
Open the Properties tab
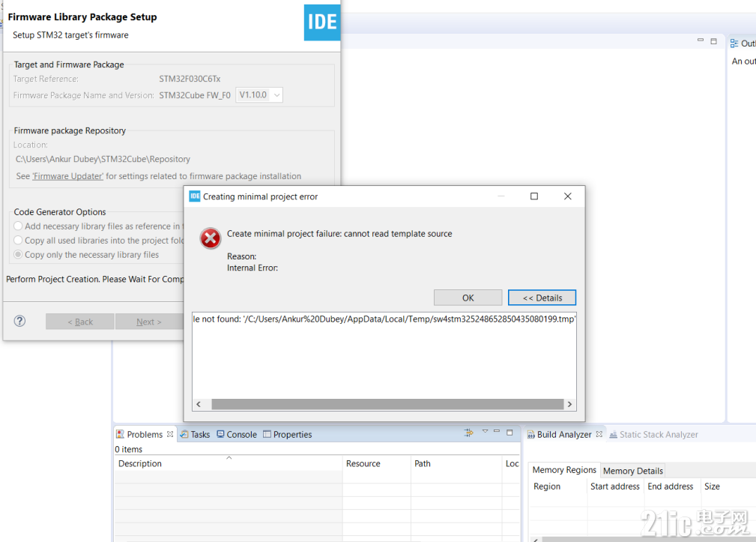pos(288,435)
